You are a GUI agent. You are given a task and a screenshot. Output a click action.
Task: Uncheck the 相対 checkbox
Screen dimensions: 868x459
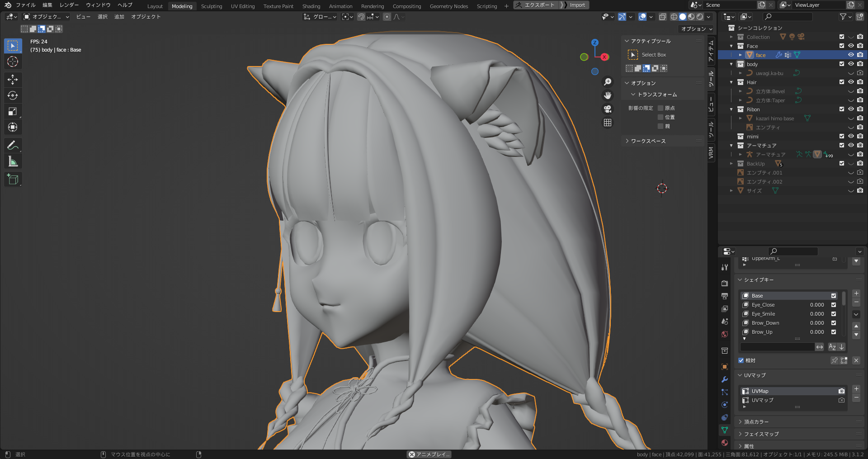(x=741, y=360)
